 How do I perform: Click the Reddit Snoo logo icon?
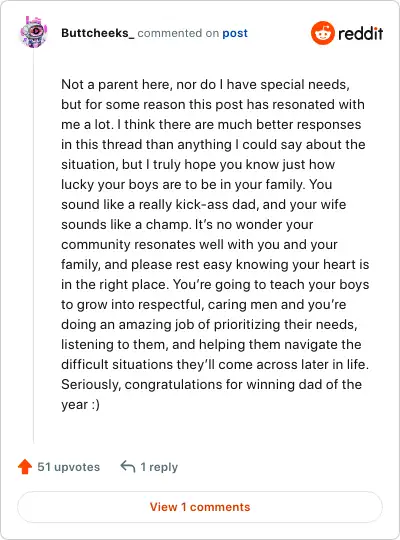322,33
